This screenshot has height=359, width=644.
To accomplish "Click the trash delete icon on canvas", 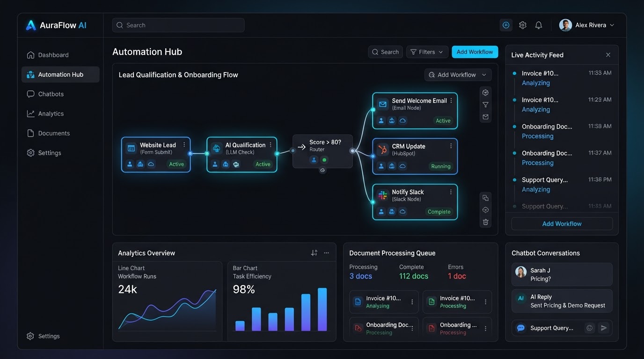I will click(x=485, y=222).
